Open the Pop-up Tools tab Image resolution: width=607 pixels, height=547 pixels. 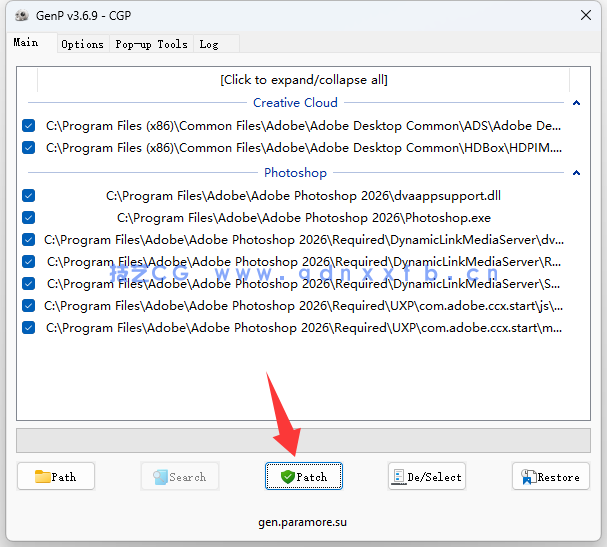click(x=151, y=44)
